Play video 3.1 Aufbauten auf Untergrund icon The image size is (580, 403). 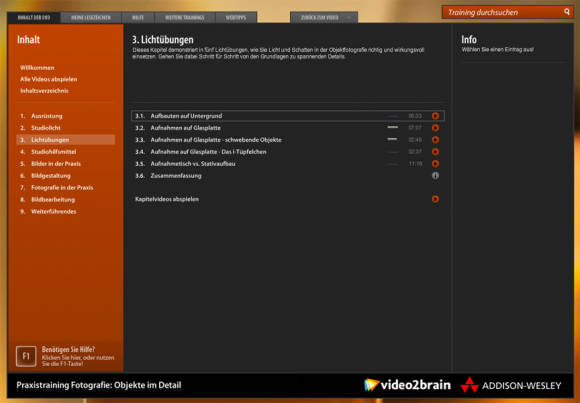coord(435,116)
